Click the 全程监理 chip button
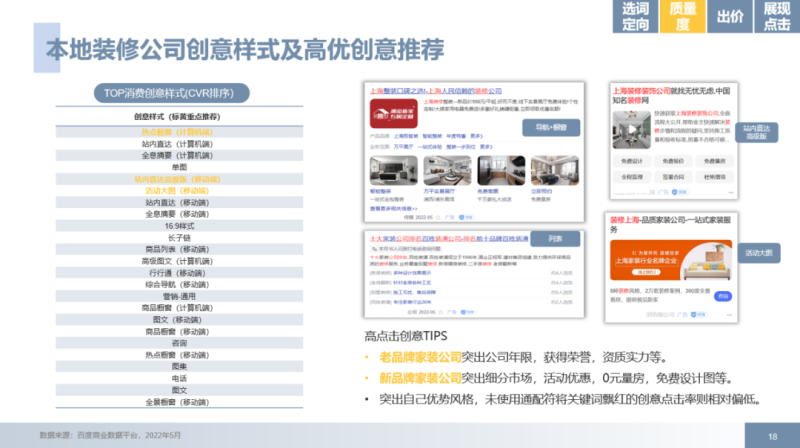 pos(632,177)
